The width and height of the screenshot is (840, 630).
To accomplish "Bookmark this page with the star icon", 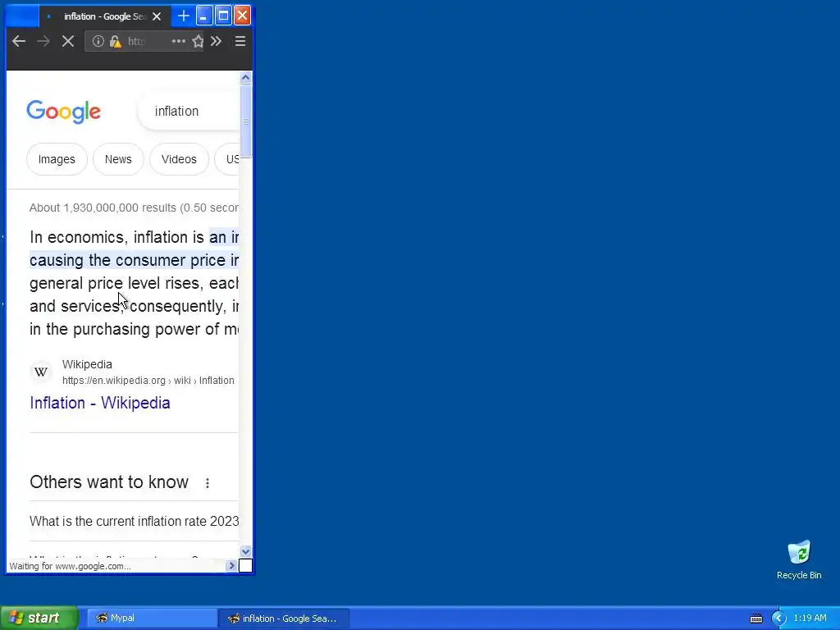I will point(198,41).
